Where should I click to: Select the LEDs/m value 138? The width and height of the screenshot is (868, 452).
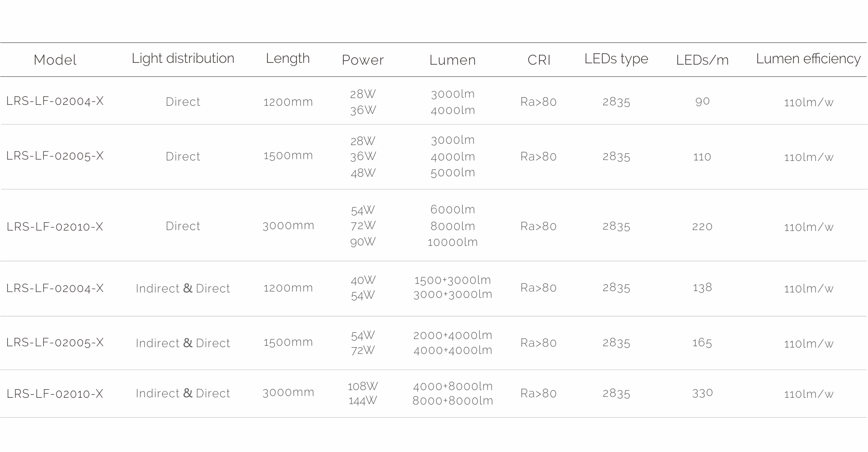pos(703,287)
